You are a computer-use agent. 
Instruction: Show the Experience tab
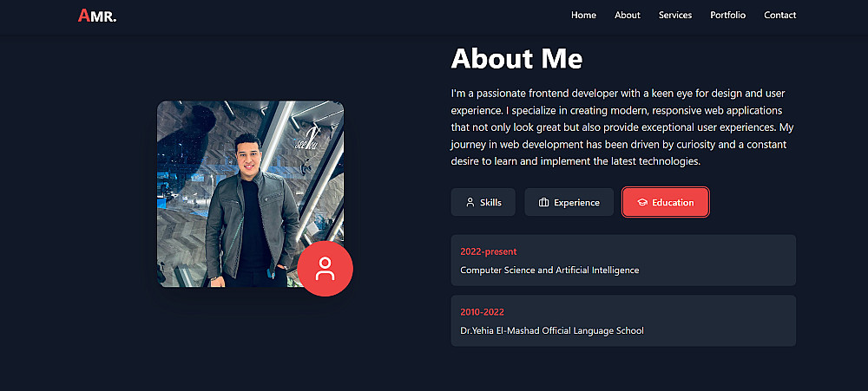tap(569, 202)
